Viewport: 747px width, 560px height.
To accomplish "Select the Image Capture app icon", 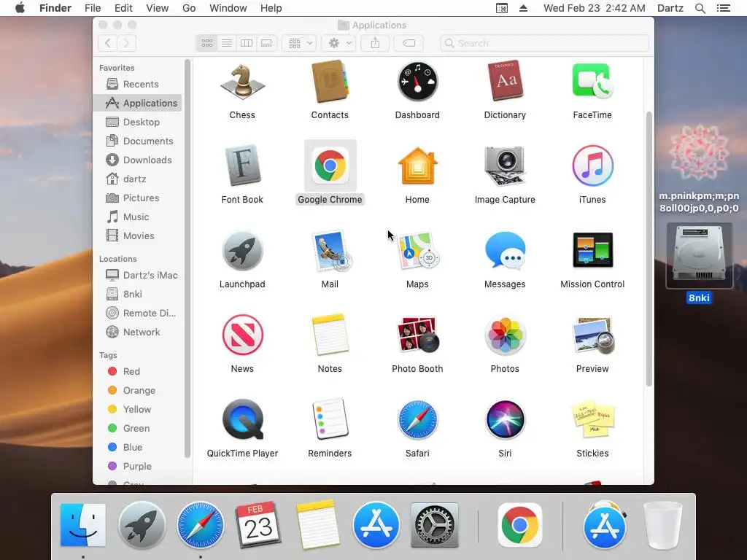I will click(x=505, y=166).
